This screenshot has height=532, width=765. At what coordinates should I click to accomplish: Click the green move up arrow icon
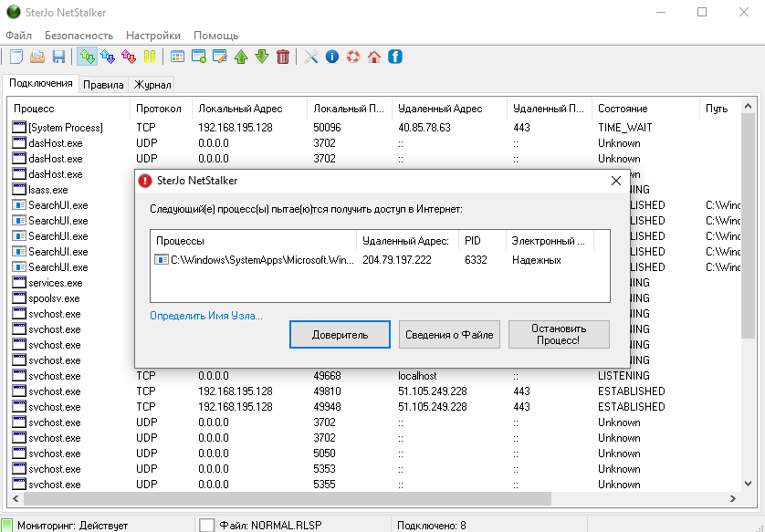point(241,57)
